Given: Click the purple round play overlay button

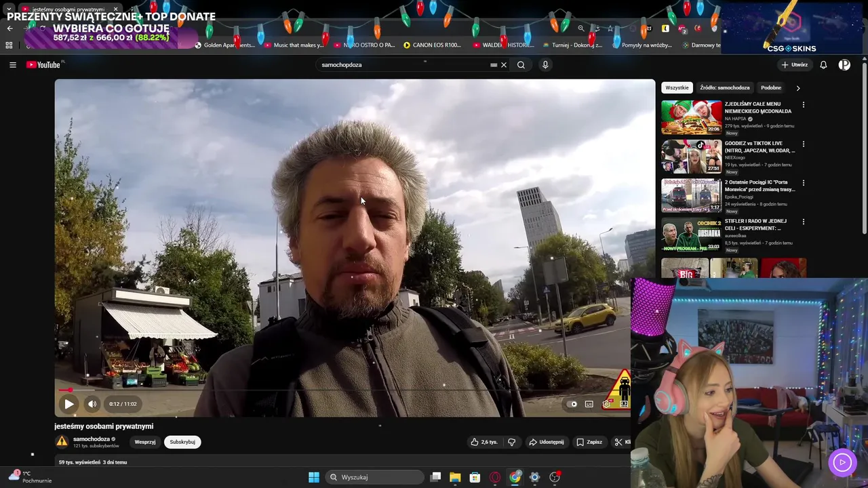Looking at the screenshot, I should click(x=842, y=462).
